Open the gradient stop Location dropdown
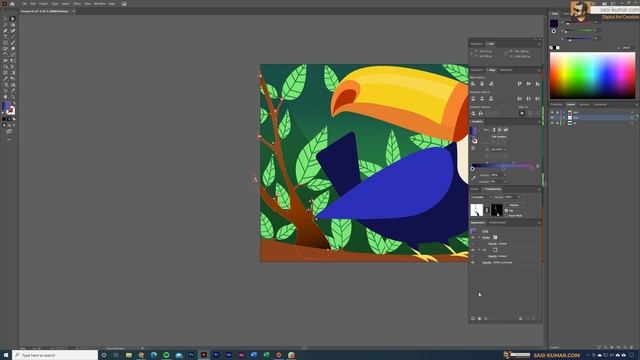This screenshot has height=360, width=640. 505,181
